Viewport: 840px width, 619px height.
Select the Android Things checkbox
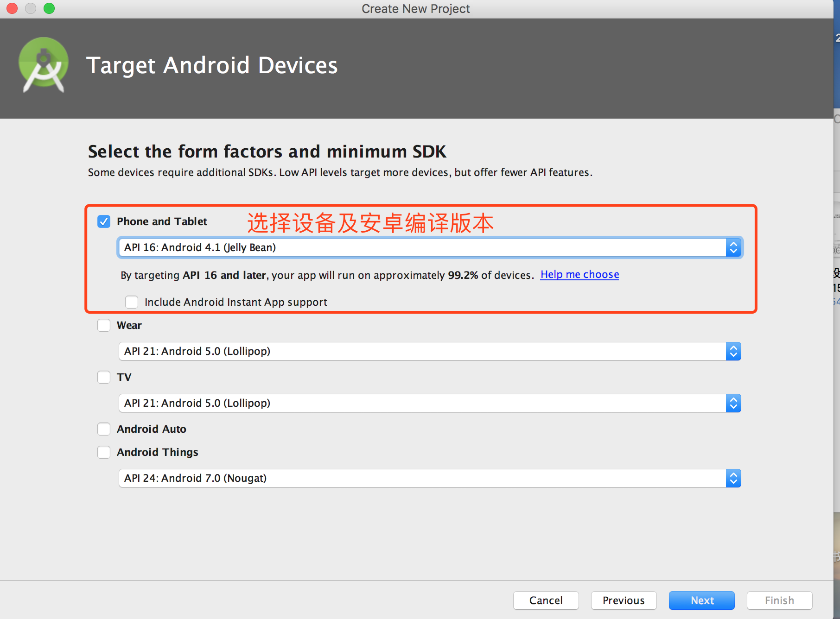(x=104, y=452)
